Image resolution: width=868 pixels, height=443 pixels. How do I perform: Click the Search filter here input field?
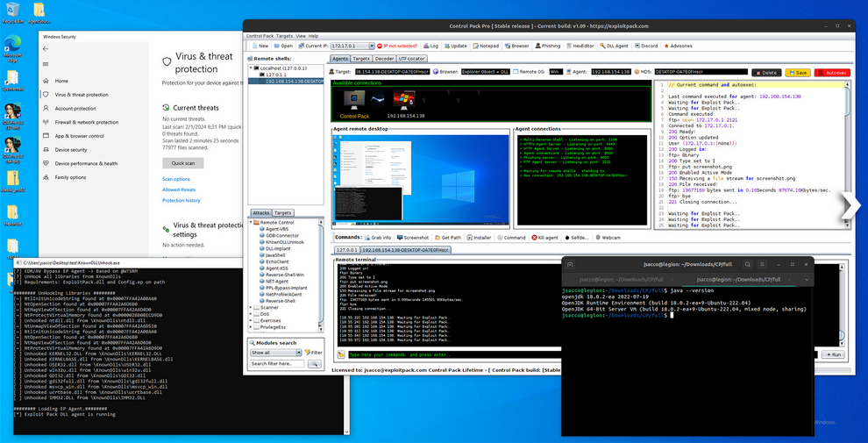(277, 364)
